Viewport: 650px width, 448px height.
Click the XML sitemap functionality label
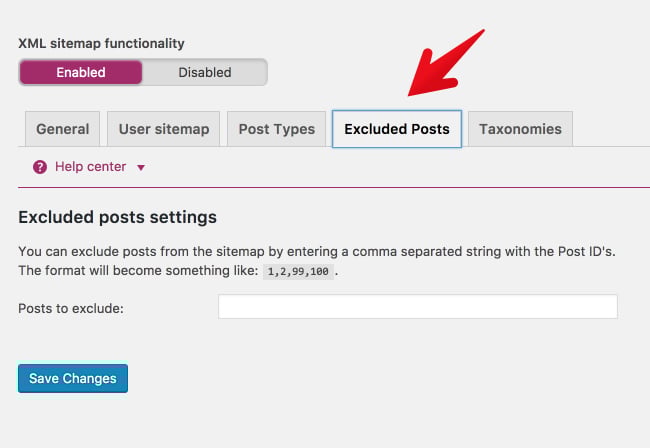tap(101, 43)
